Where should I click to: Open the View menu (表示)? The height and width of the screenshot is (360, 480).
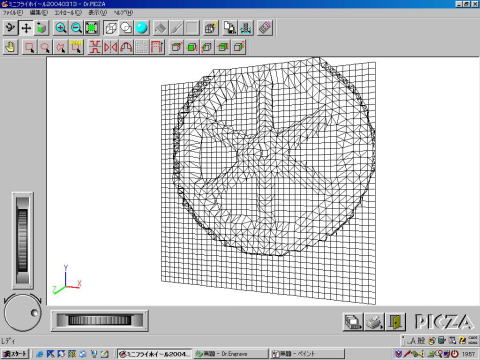point(97,13)
